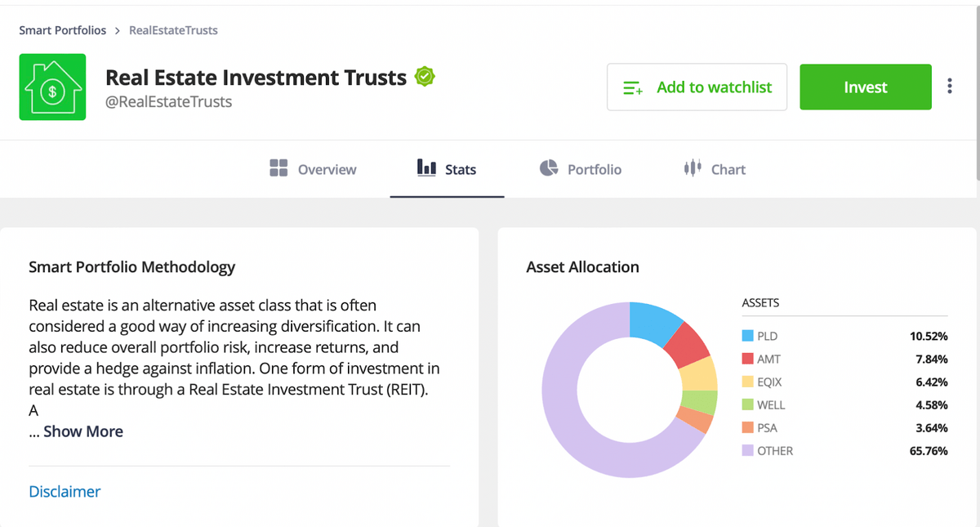Click the AMT asset label
Viewport: 980px width, 527px height.
point(769,359)
